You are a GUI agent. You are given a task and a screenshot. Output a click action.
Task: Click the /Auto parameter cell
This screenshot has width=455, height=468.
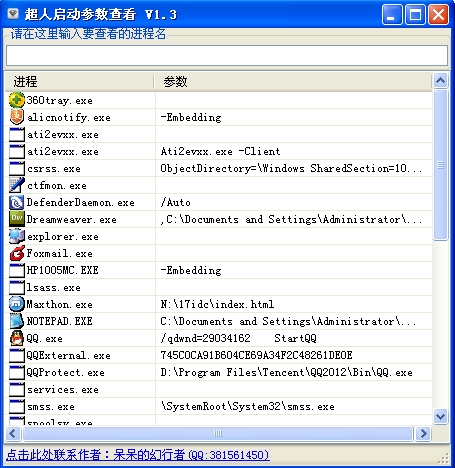(176, 202)
